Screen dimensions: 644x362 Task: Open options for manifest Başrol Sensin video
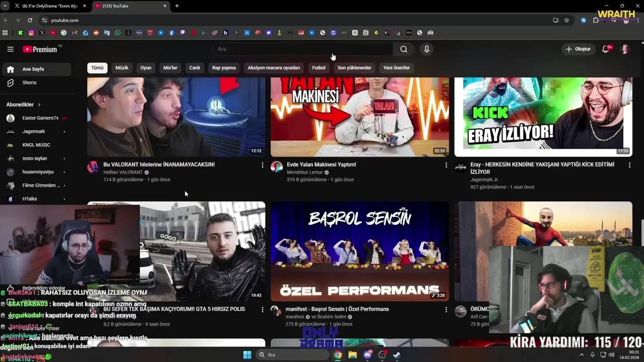pyautogui.click(x=446, y=310)
